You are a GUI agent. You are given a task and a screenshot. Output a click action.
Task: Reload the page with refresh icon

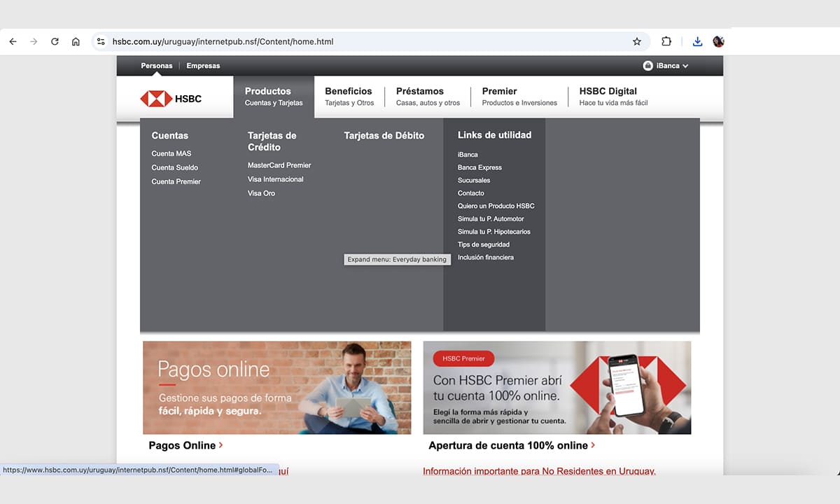click(x=55, y=42)
